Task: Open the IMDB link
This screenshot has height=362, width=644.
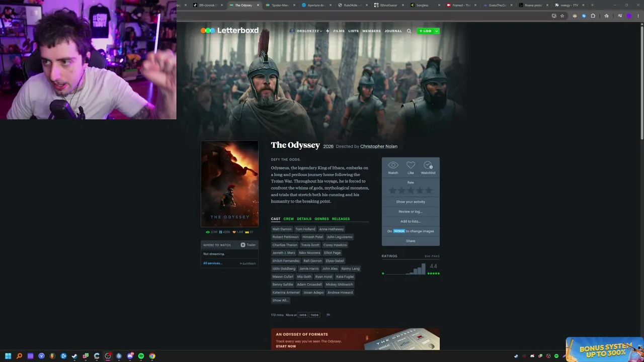Action: (303, 315)
